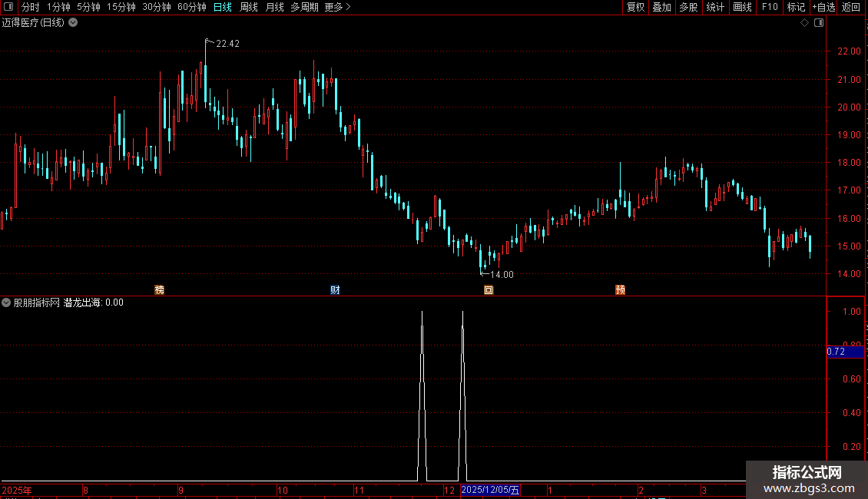Screen dimensions: 868x499
Task: Select the 5分钟 period
Action: (88, 7)
